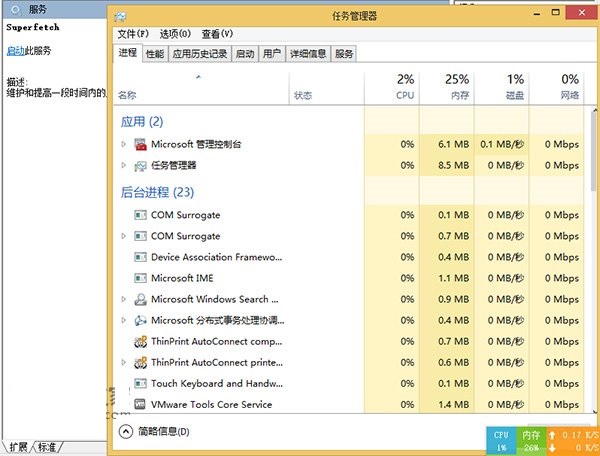Expand the Microsoft 管理控制台 row
The height and width of the screenshot is (456, 600).
tap(124, 144)
